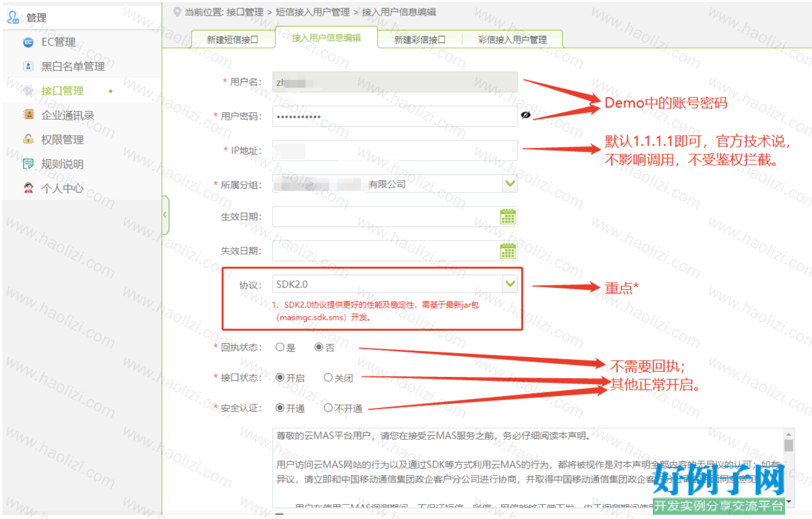Open the 失效日期 calendar picker
Screen dimensions: 812x519
coord(507,251)
